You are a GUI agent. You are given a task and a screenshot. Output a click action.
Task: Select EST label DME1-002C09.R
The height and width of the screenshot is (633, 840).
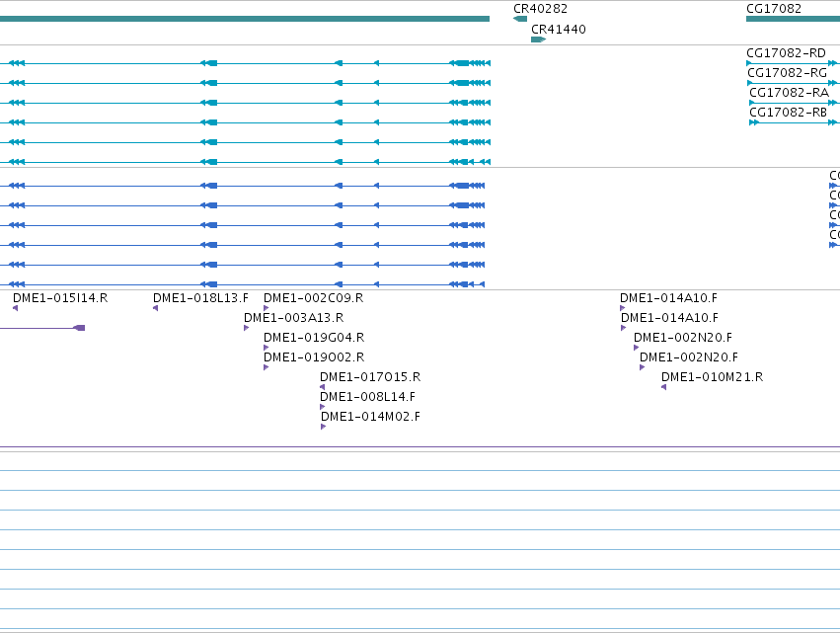coord(313,298)
